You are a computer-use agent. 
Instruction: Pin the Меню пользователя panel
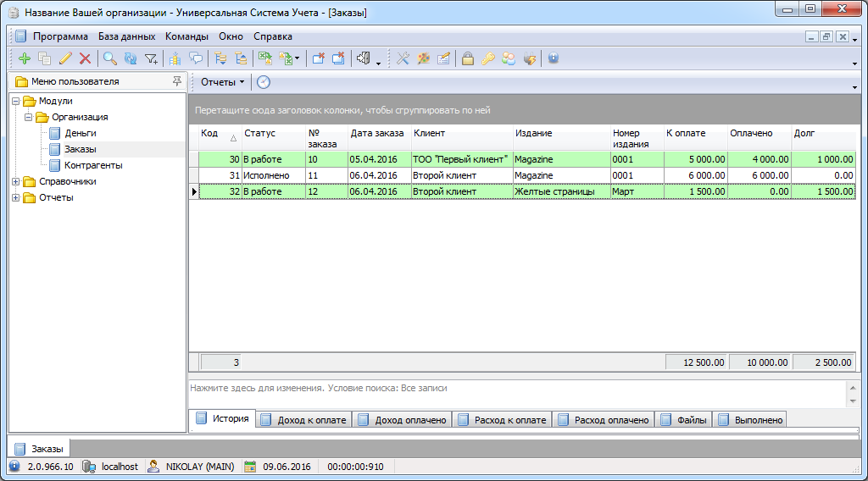click(176, 81)
